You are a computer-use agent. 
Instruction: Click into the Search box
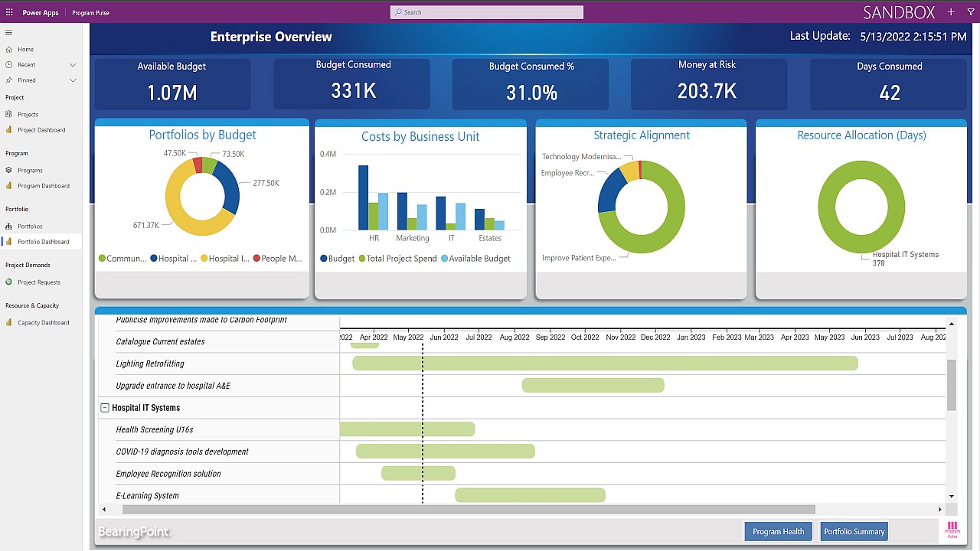(487, 12)
